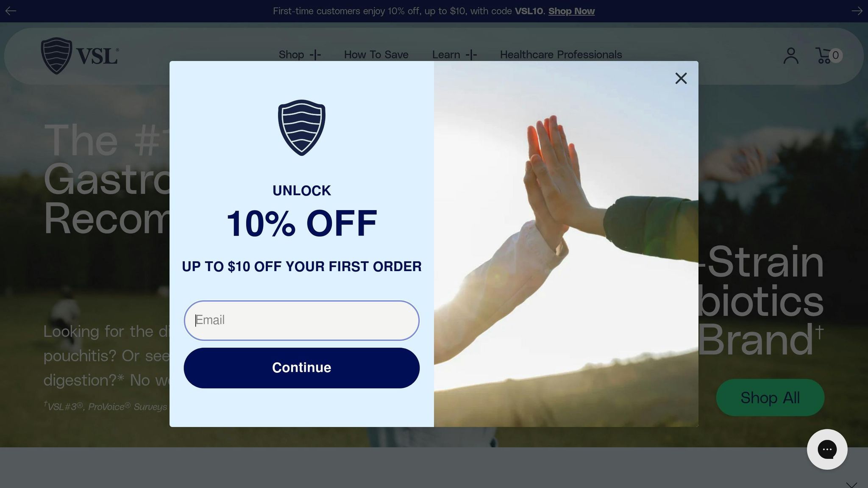
Task: Click the shield logo inside the popup
Action: pos(301,128)
